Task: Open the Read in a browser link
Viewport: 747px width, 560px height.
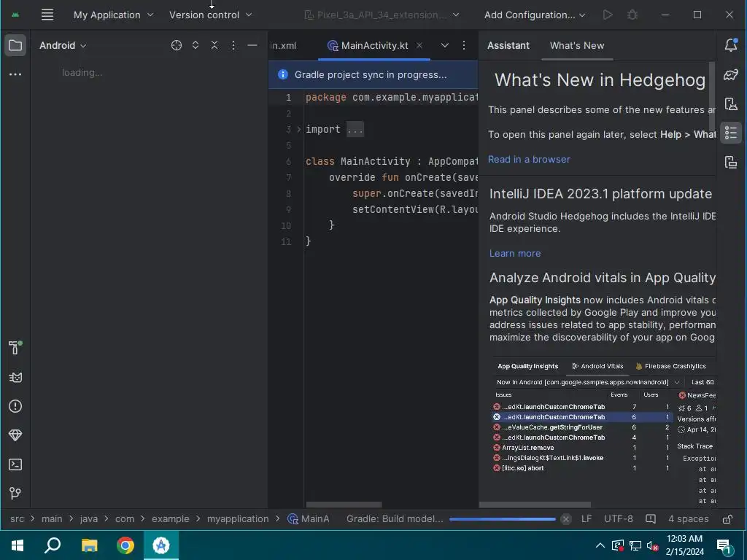Action: 529,160
